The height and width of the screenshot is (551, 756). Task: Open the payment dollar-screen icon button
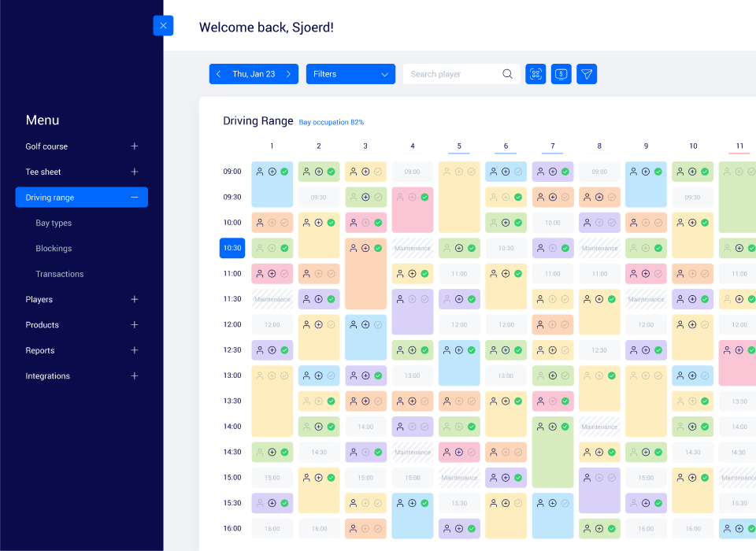pos(561,74)
